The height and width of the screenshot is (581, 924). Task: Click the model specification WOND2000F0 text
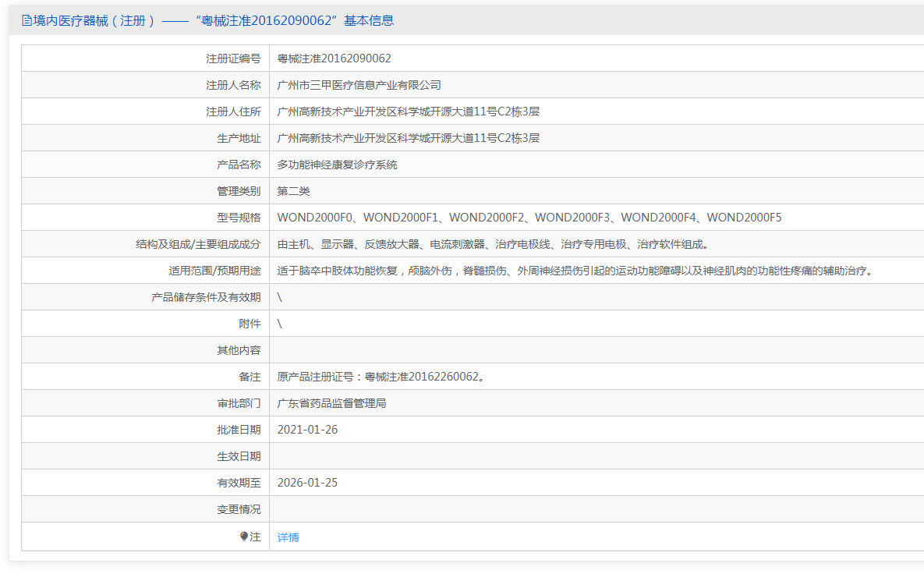(x=315, y=218)
